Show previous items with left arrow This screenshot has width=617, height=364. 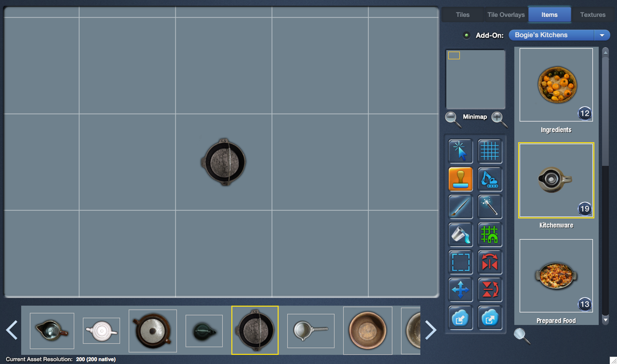12,330
